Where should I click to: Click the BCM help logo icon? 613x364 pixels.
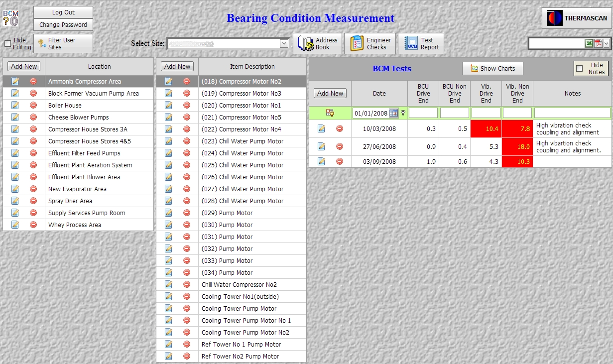point(10,17)
